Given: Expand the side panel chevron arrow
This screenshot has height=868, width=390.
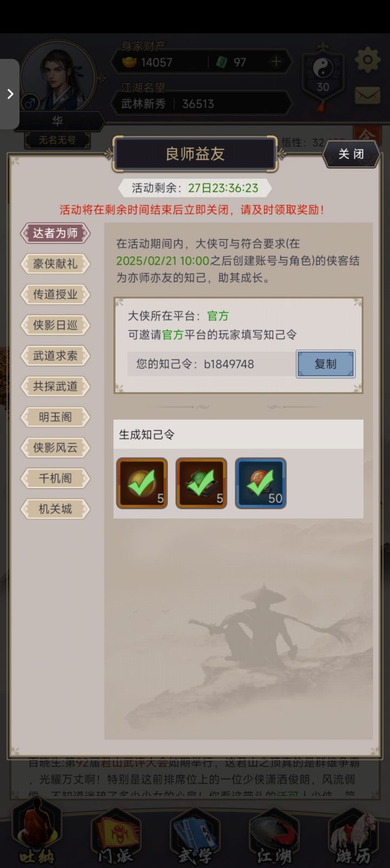Looking at the screenshot, I should tap(10, 94).
